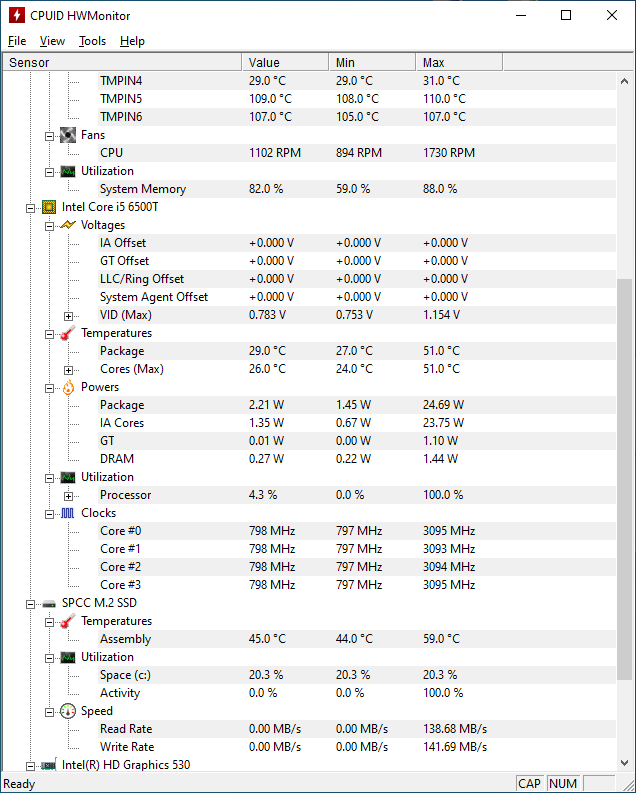636x793 pixels.
Task: Expand the Processor utilization entry
Action: point(68,496)
